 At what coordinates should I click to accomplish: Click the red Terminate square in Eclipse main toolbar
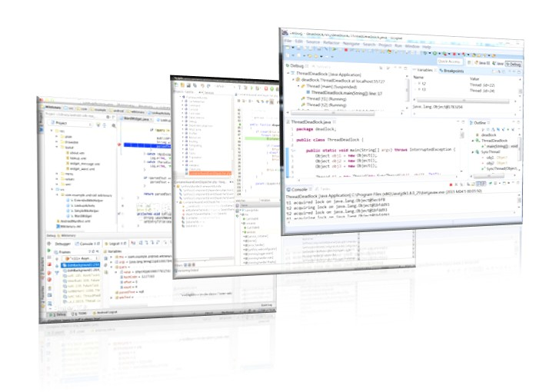pyautogui.click(x=346, y=50)
